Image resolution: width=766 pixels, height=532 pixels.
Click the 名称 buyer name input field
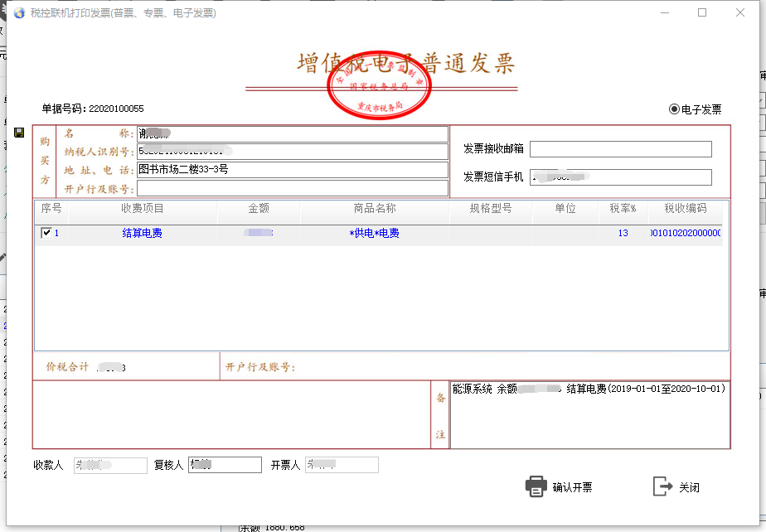tap(292, 133)
